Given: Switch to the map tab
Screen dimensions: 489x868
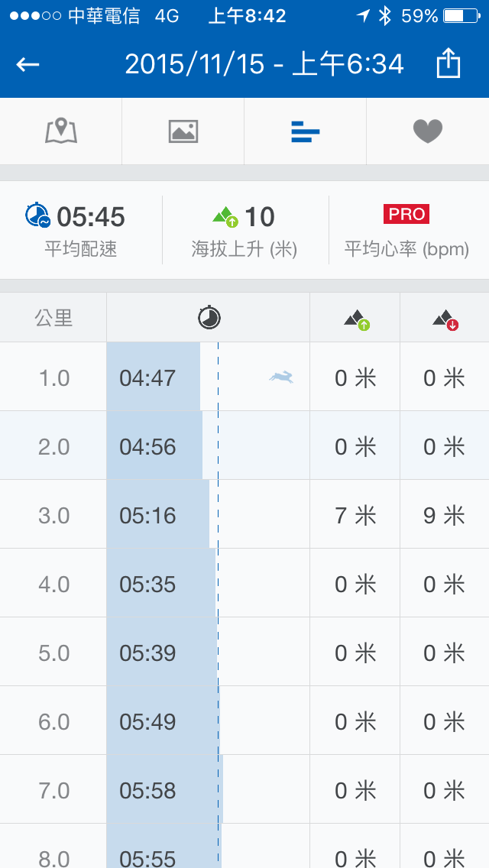Looking at the screenshot, I should coord(61,131).
